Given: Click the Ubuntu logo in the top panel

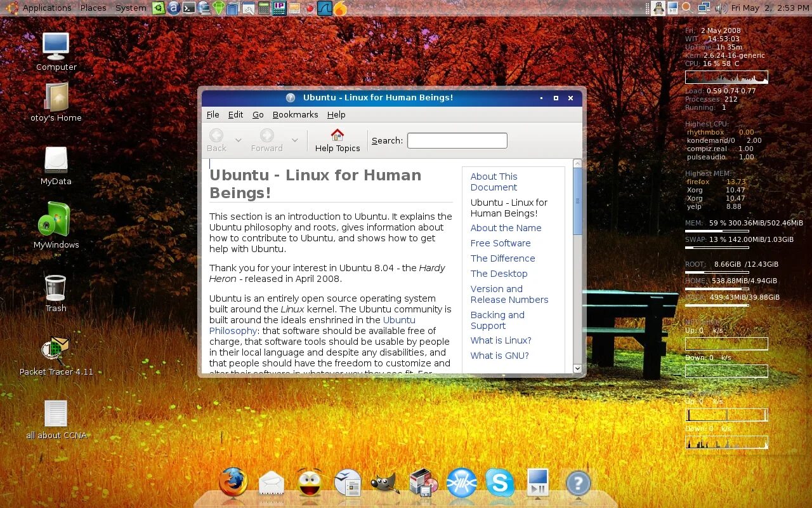Looking at the screenshot, I should 11,8.
